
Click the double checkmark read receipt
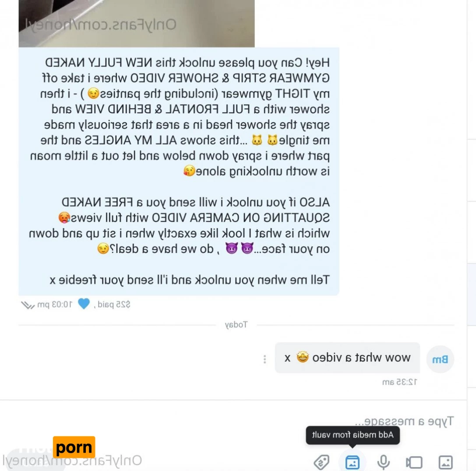(28, 305)
